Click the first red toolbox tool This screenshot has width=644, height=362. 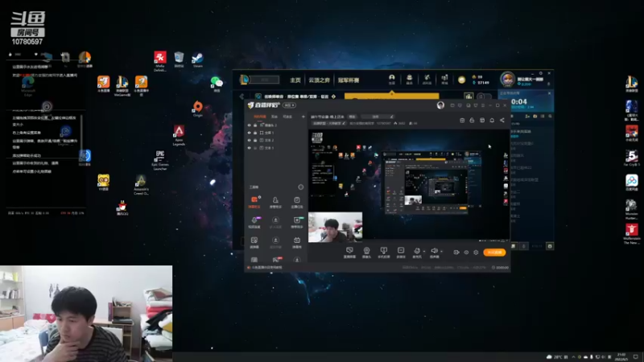pos(254,202)
